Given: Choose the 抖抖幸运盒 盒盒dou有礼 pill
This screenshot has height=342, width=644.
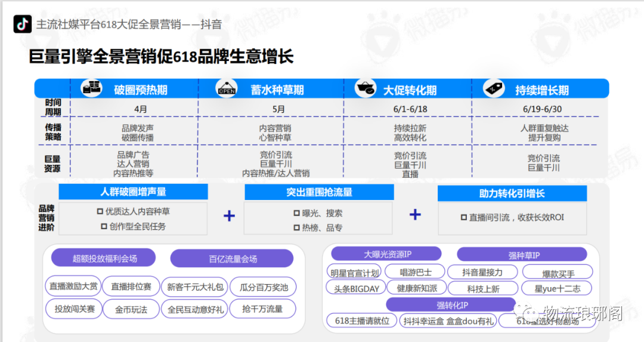Looking at the screenshot, I should point(448,321).
